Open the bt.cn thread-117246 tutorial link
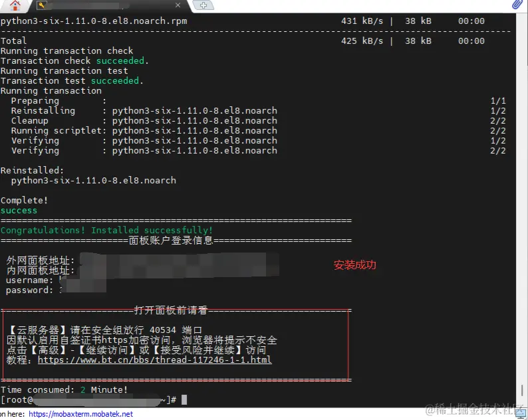Viewport: 528px width, 420px height. [154, 360]
